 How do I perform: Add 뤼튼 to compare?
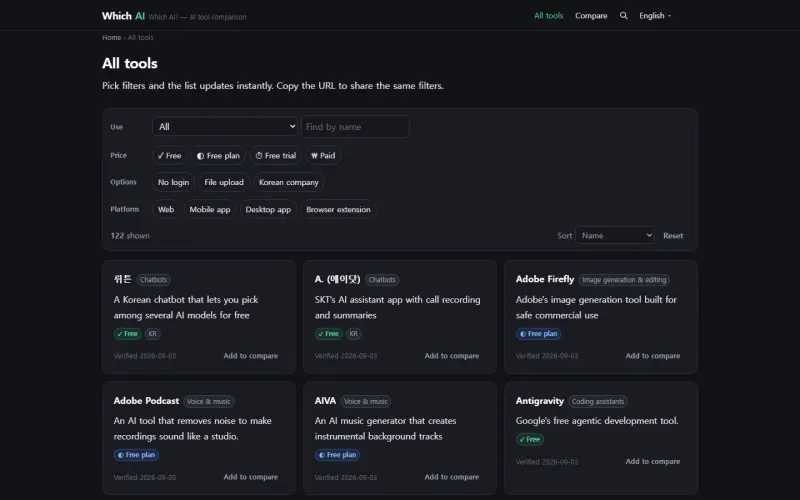(251, 356)
